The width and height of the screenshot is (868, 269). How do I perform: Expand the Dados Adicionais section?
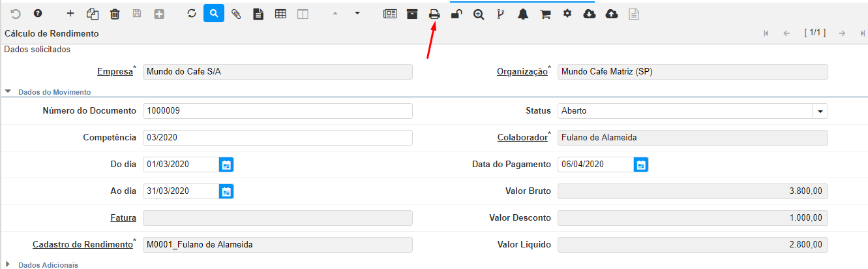click(8, 264)
